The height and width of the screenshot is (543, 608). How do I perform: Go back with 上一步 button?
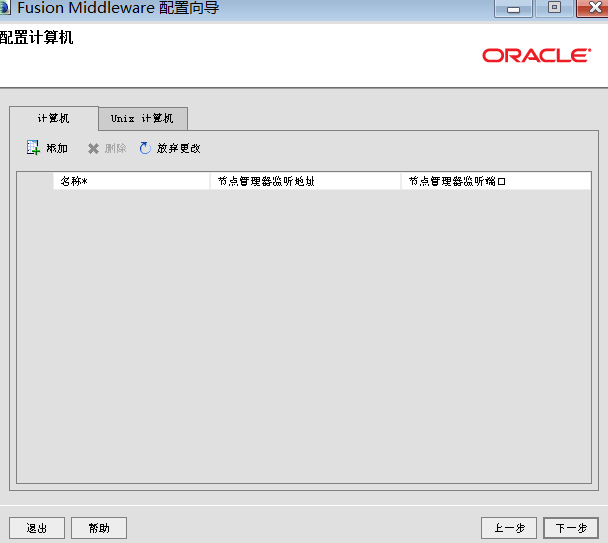click(x=509, y=528)
